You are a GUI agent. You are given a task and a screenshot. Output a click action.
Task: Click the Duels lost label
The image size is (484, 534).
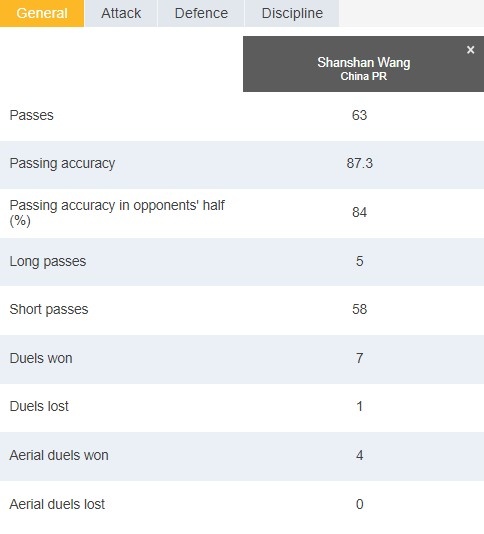coord(39,406)
